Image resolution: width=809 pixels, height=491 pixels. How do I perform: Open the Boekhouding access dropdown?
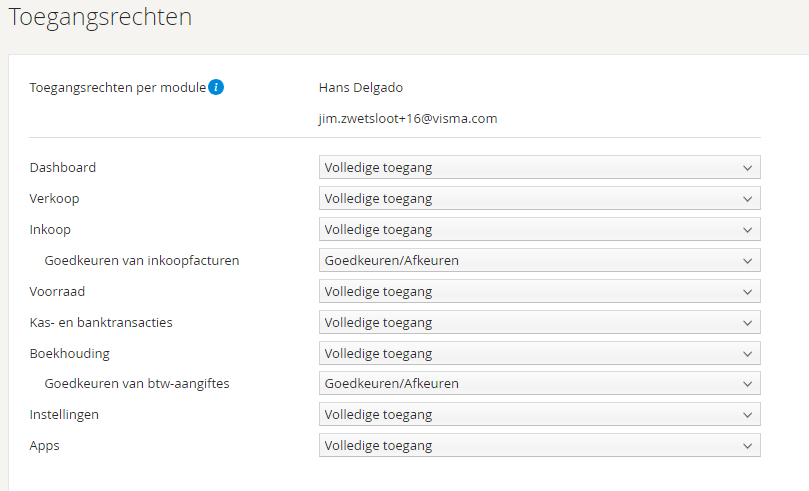539,354
